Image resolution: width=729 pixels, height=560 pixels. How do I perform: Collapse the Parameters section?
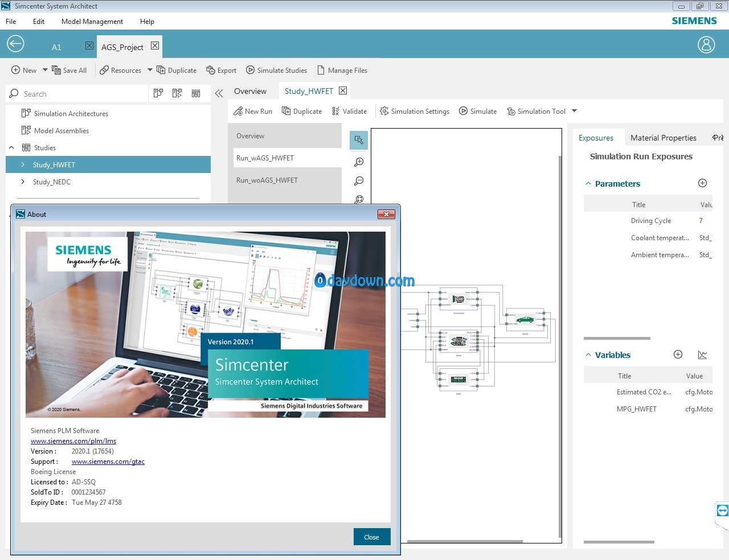click(588, 183)
